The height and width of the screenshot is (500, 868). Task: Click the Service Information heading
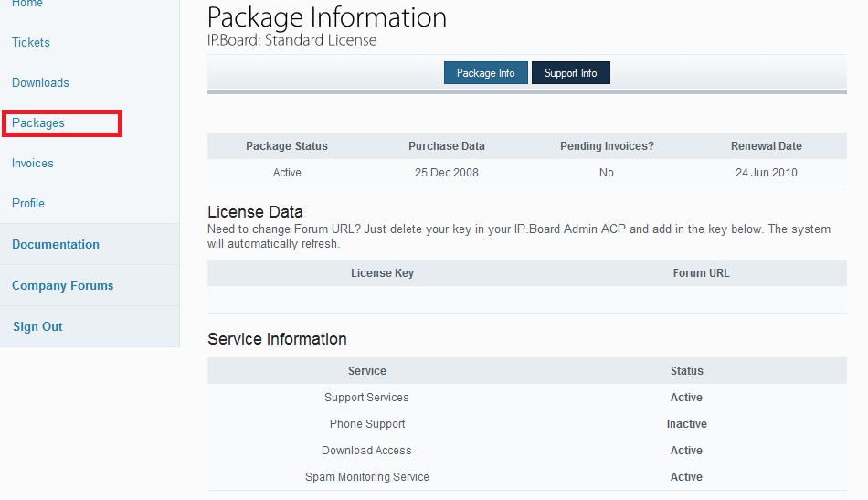pyautogui.click(x=278, y=339)
